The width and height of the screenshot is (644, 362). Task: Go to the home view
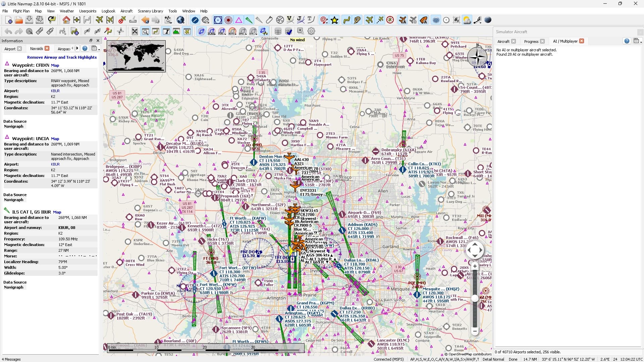[x=66, y=20]
